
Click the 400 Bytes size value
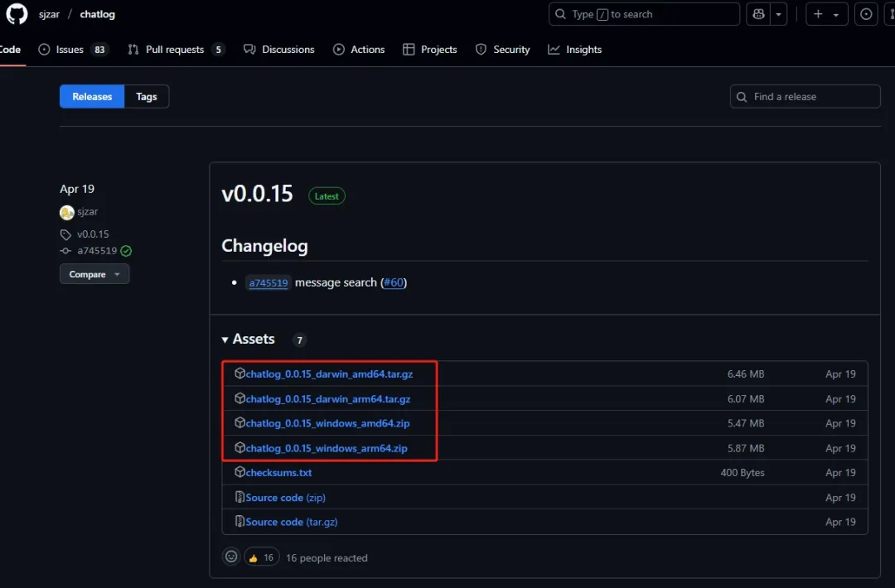coord(742,473)
